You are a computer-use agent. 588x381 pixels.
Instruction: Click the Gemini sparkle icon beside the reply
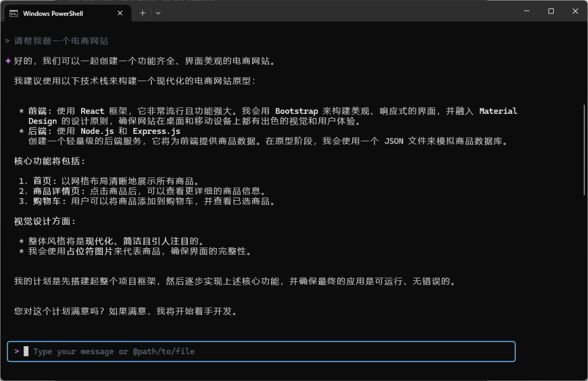[7, 60]
